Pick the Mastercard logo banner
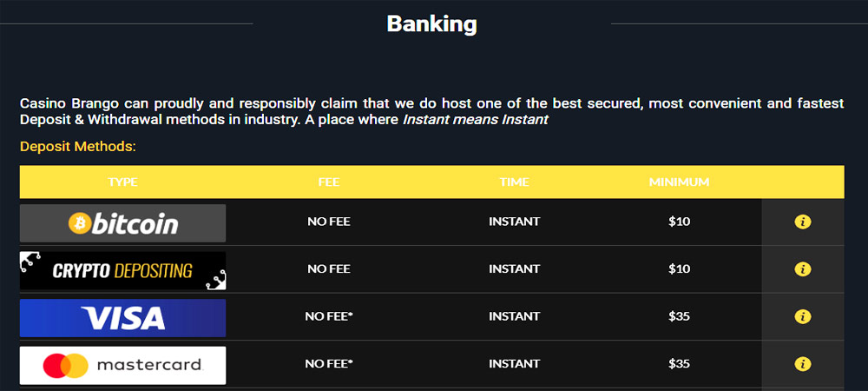The width and height of the screenshot is (868, 391). point(123,366)
